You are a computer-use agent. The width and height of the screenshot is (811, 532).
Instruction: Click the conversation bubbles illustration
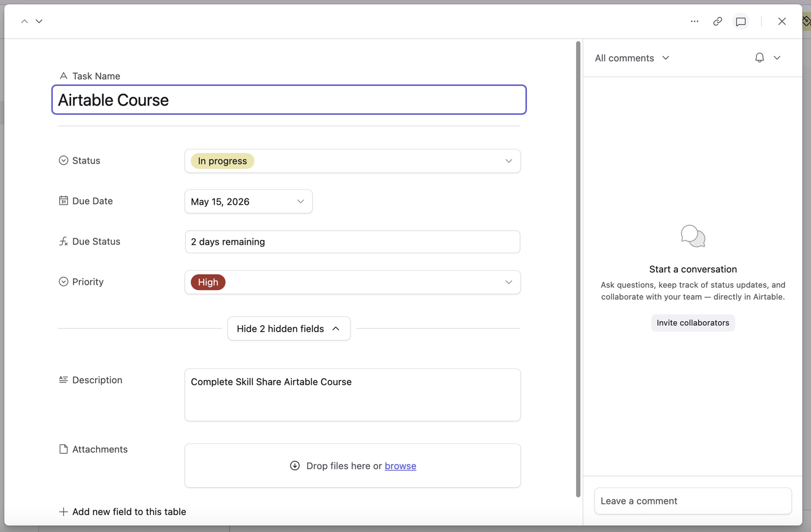coord(693,236)
